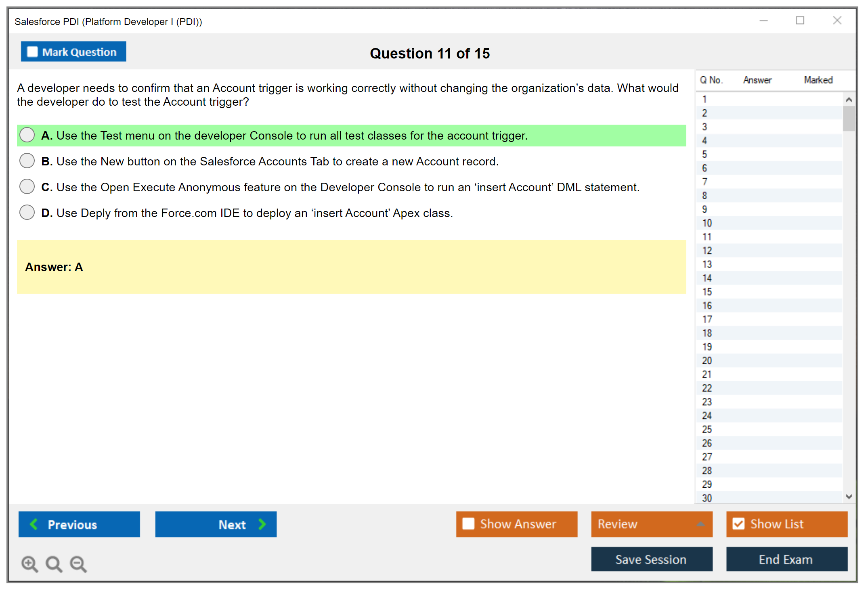
Task: Choose option C Execute Anonymous answer
Action: (x=27, y=187)
